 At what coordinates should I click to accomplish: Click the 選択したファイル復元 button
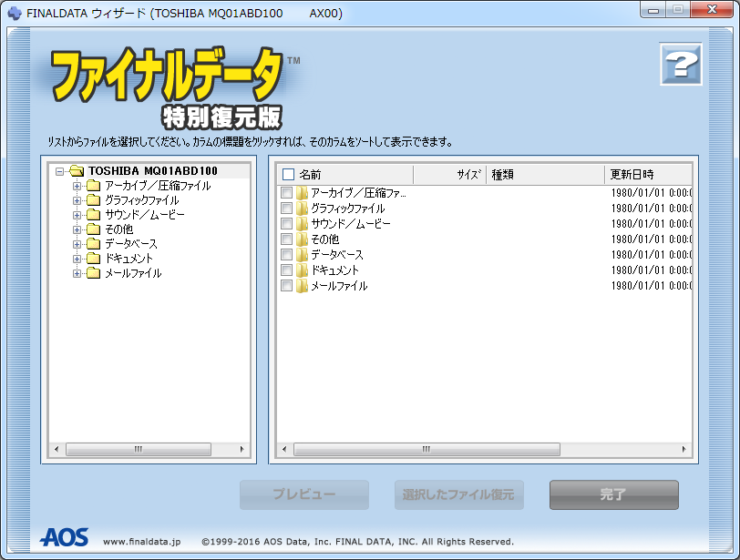[x=458, y=495]
